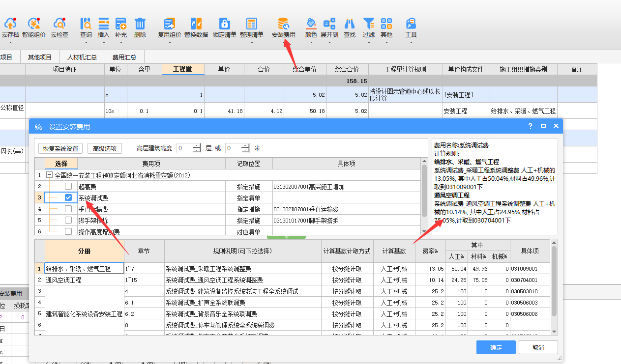Check the 脚手架搭拆 checkbox

point(68,221)
